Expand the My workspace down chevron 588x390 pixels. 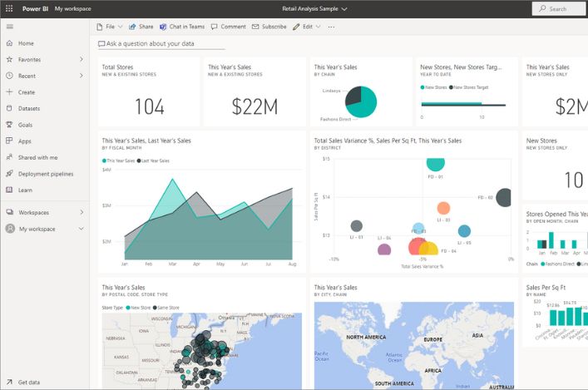(82, 229)
